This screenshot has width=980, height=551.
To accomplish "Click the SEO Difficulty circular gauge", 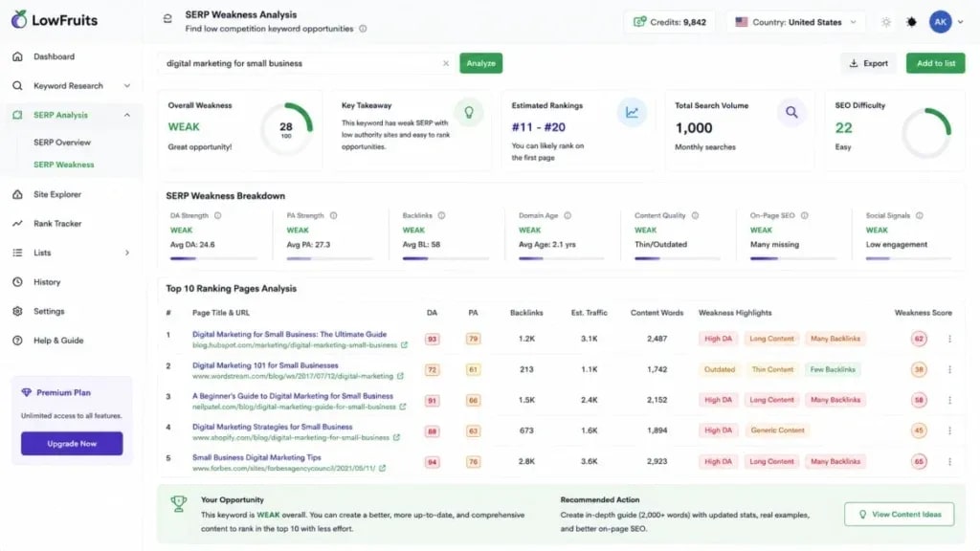I will tap(926, 132).
